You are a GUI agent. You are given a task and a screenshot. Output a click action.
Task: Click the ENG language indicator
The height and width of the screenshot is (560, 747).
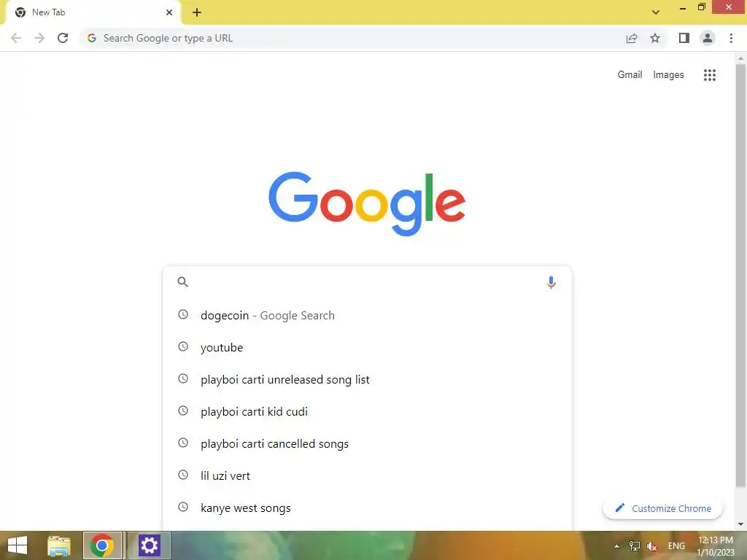click(676, 546)
